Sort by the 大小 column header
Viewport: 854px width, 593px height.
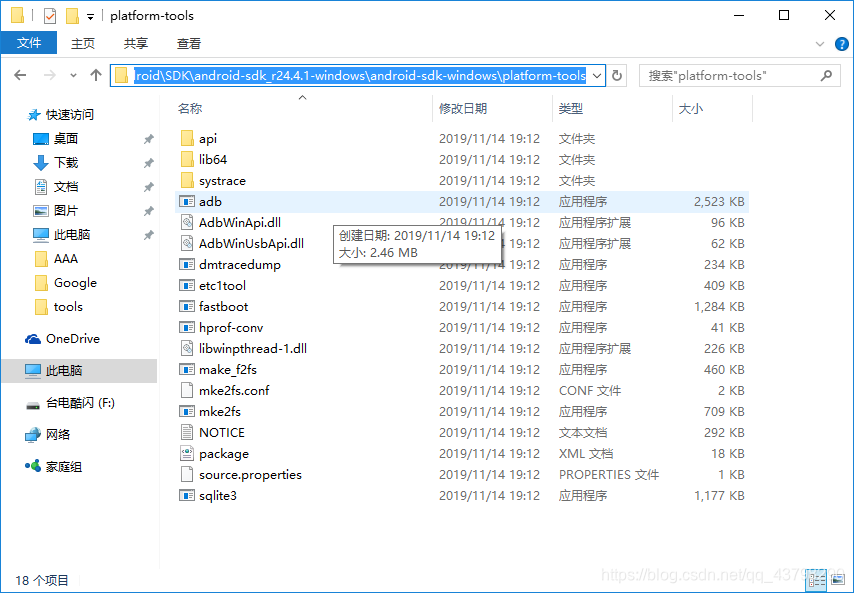[x=712, y=108]
